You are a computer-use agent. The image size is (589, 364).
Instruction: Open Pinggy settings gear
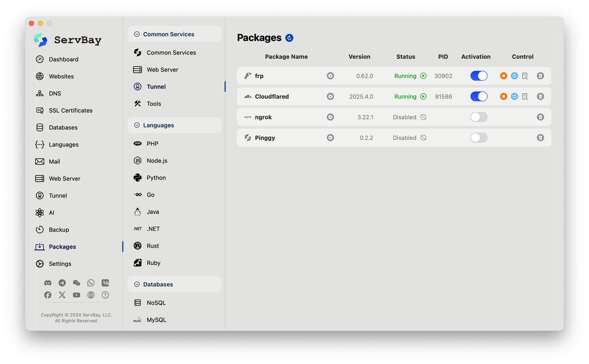point(330,137)
